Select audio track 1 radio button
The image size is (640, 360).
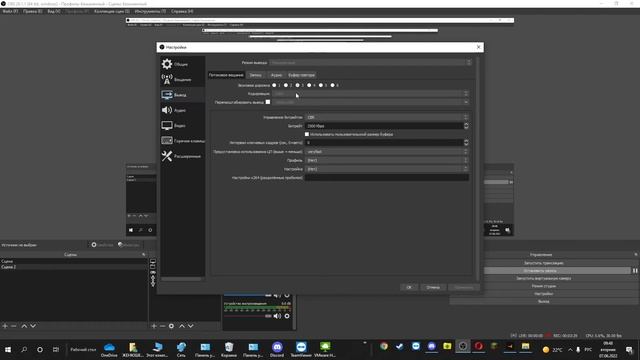274,85
